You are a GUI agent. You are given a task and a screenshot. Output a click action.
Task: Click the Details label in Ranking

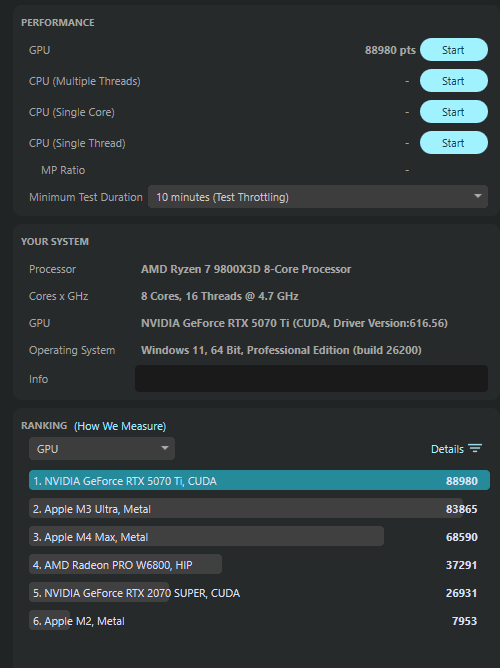tap(447, 449)
